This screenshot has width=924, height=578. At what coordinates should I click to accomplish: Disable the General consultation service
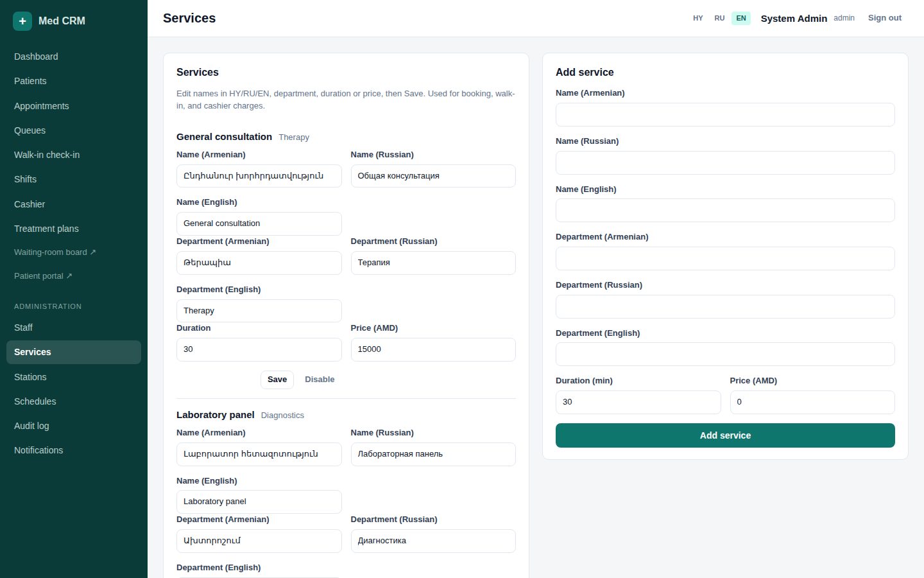click(320, 380)
